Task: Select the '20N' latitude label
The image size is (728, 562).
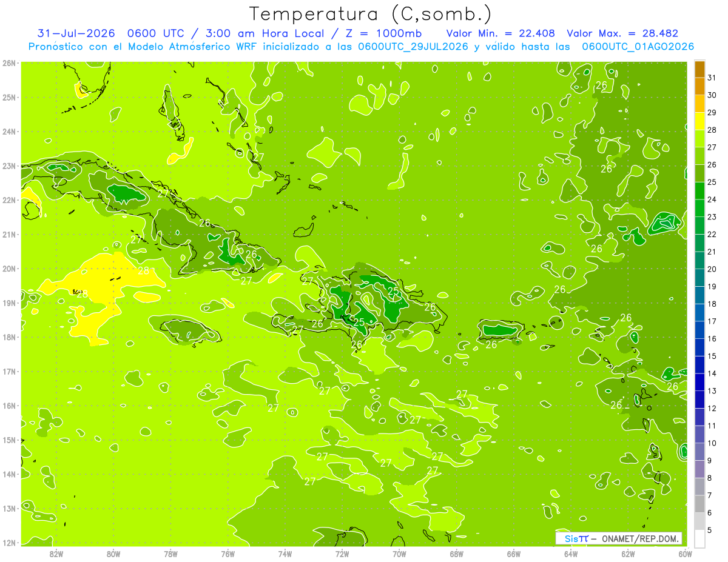Action: [8, 269]
